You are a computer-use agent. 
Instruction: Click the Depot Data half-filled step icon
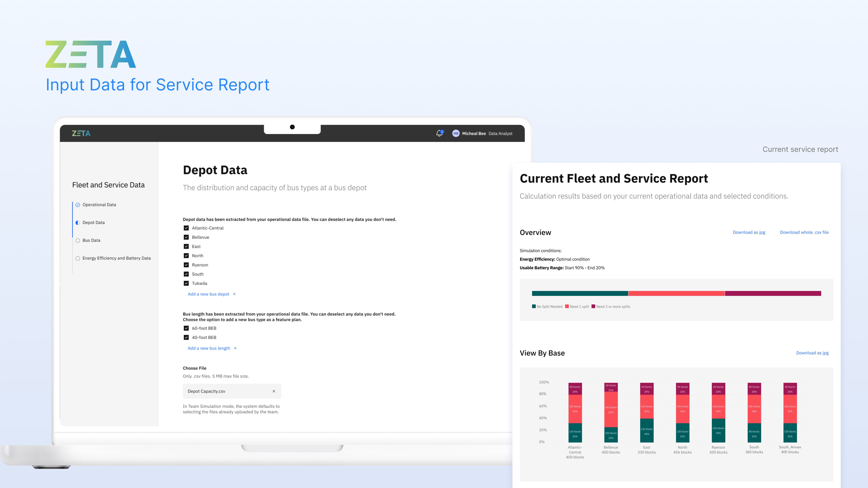(78, 223)
